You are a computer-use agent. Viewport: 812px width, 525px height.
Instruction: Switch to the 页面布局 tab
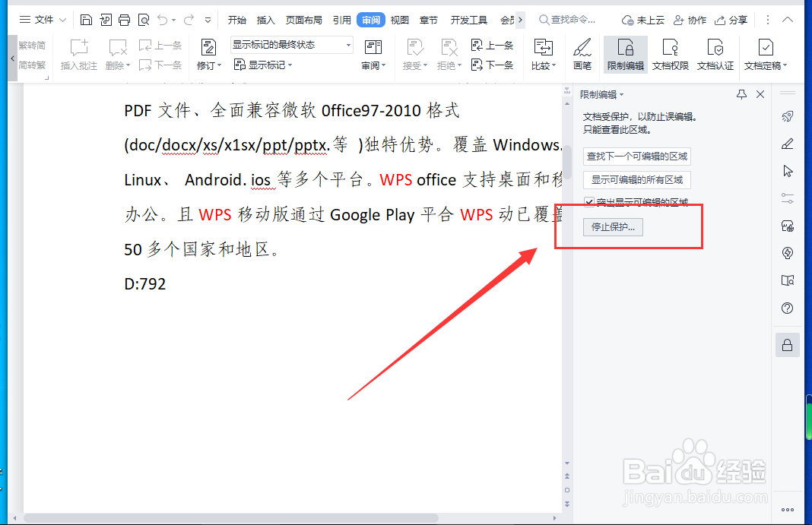coord(304,21)
